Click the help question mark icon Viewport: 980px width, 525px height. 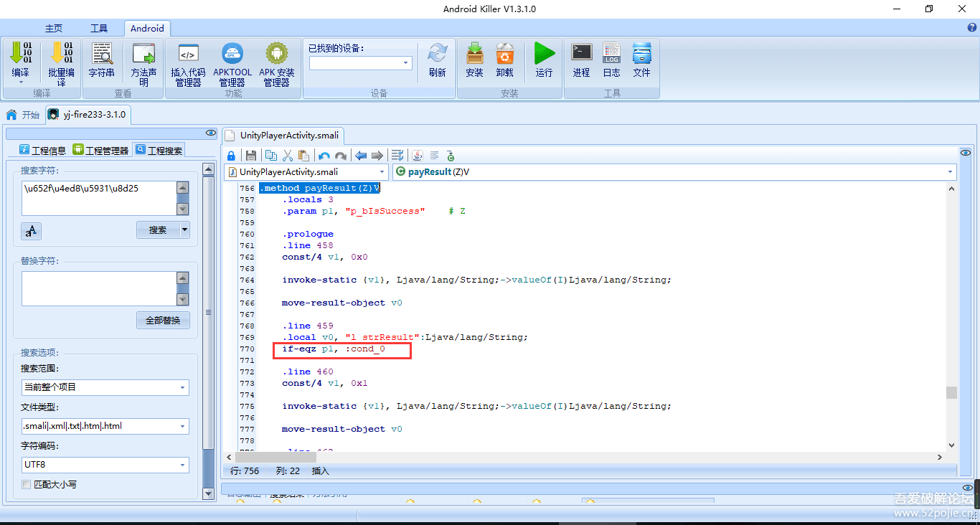pos(972,28)
